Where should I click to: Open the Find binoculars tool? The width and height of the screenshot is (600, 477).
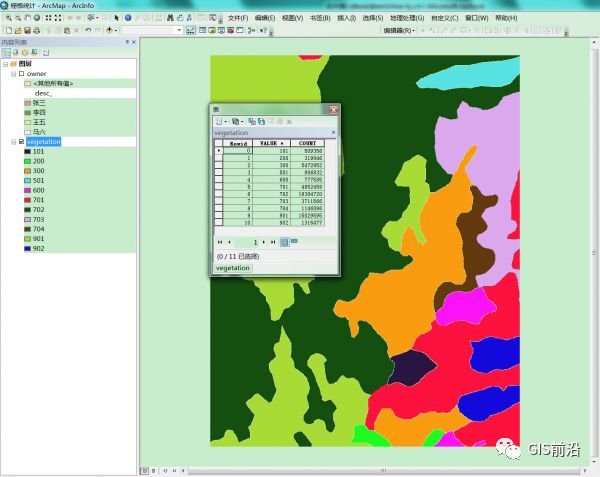click(x=170, y=18)
